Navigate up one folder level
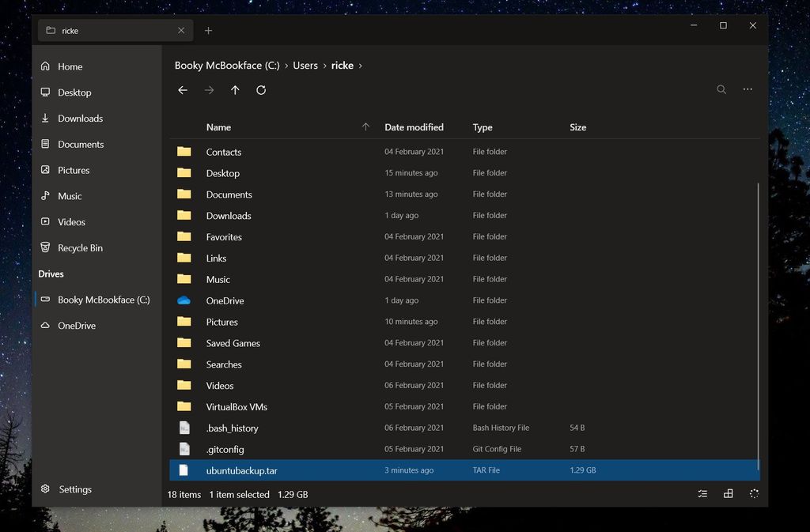 click(x=235, y=90)
